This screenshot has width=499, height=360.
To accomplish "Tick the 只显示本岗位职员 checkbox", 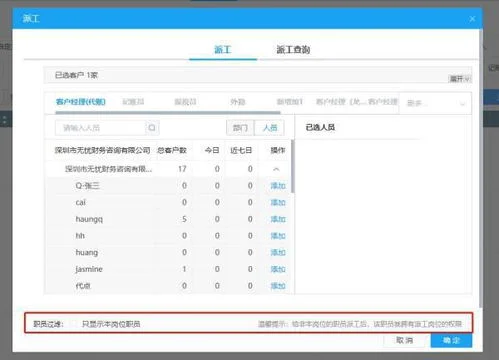I will [x=74, y=324].
